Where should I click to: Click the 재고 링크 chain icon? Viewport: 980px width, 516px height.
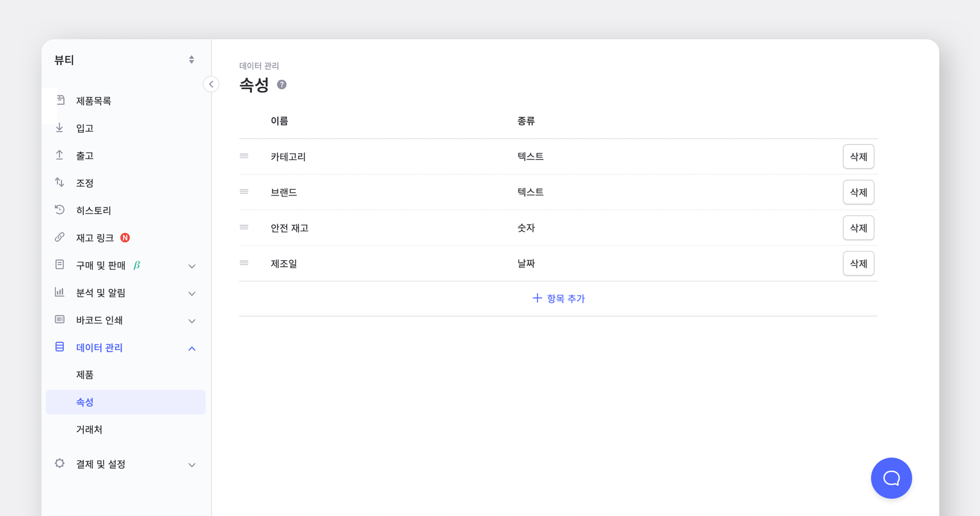tap(59, 237)
